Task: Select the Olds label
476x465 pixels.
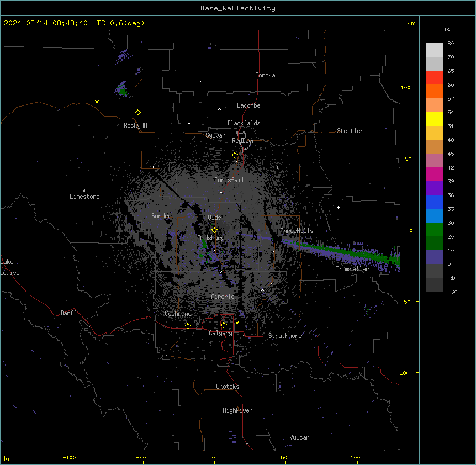Action: (x=214, y=218)
